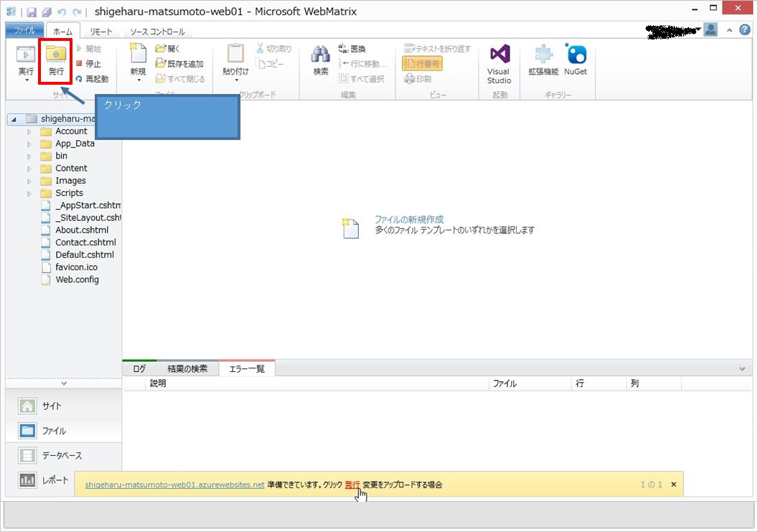
Task: Switch to the エラー一覧 tab
Action: pos(247,368)
